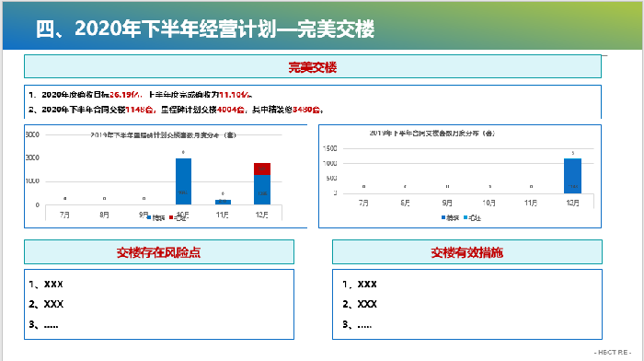Click the second bullet line about 下半年合同交楼
This screenshot has width=644, height=361.
coord(176,110)
